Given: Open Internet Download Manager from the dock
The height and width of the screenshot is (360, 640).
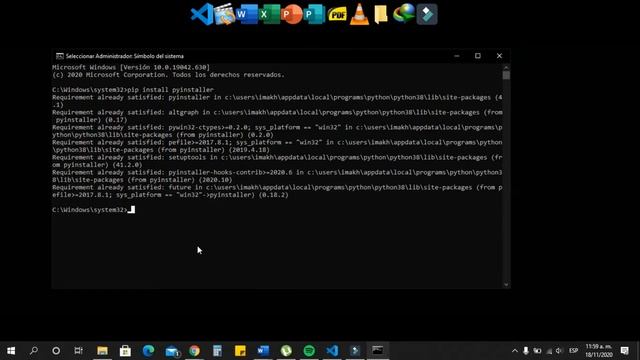Looking at the screenshot, I should [x=404, y=14].
